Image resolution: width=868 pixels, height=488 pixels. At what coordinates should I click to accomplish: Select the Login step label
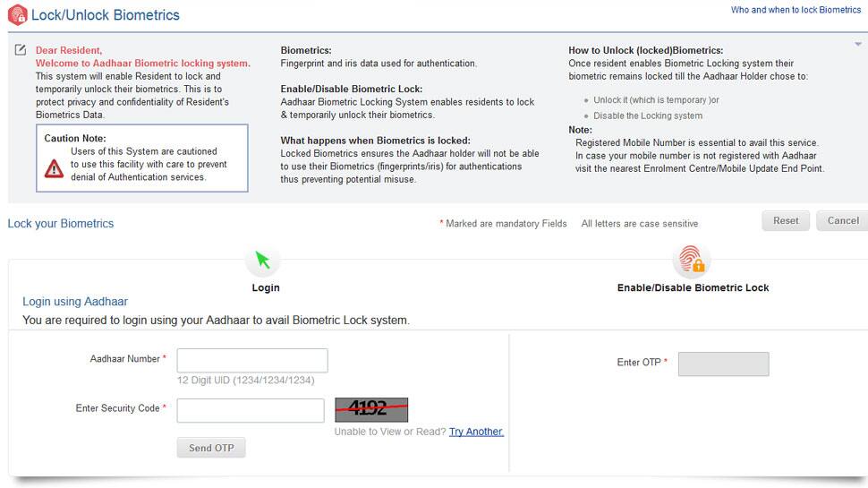266,287
